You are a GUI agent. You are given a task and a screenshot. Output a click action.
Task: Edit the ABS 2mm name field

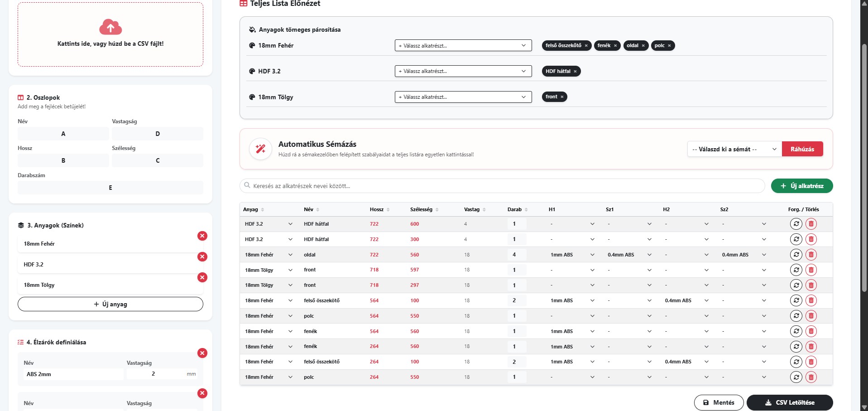coord(73,374)
